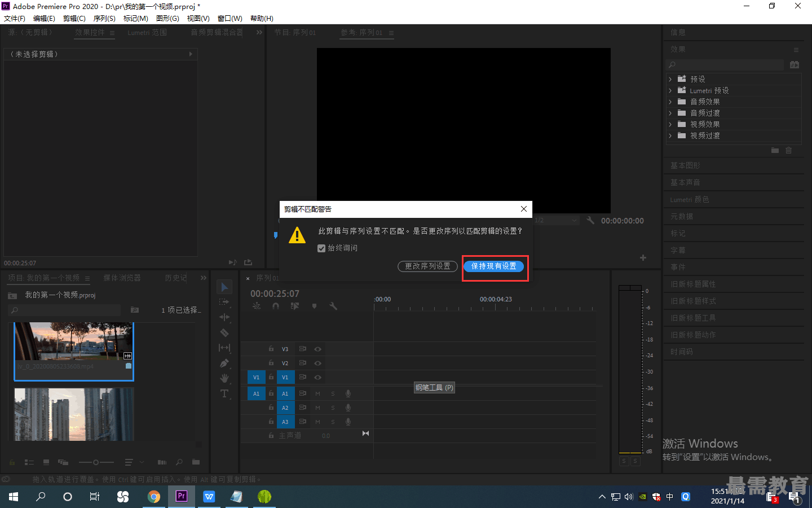Open the 编辑(E) menu
This screenshot has height=508, width=812.
[44, 19]
